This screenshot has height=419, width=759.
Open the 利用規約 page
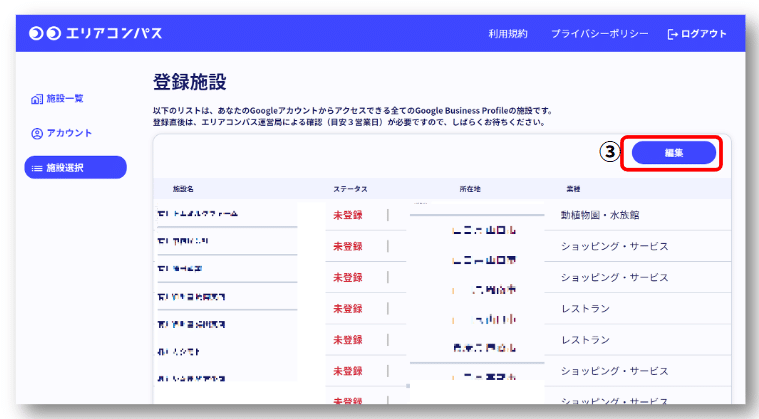pos(507,34)
